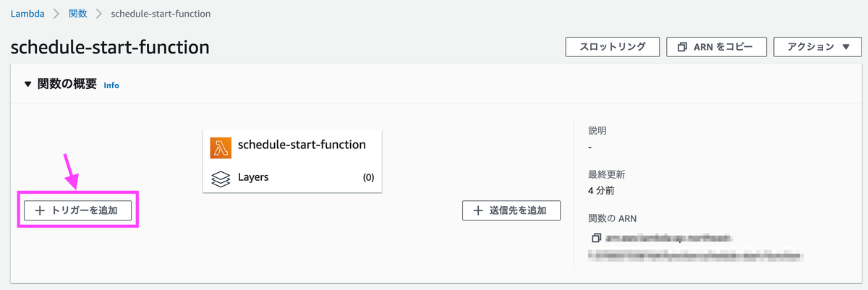The image size is (868, 290).
Task: Collapse the 関数の概要 section triangle
Action: tap(27, 84)
